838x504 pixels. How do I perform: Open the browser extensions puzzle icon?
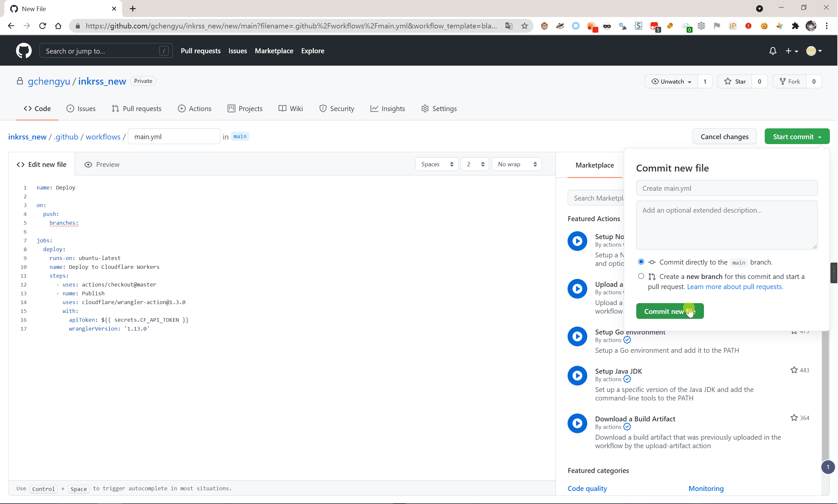(795, 26)
